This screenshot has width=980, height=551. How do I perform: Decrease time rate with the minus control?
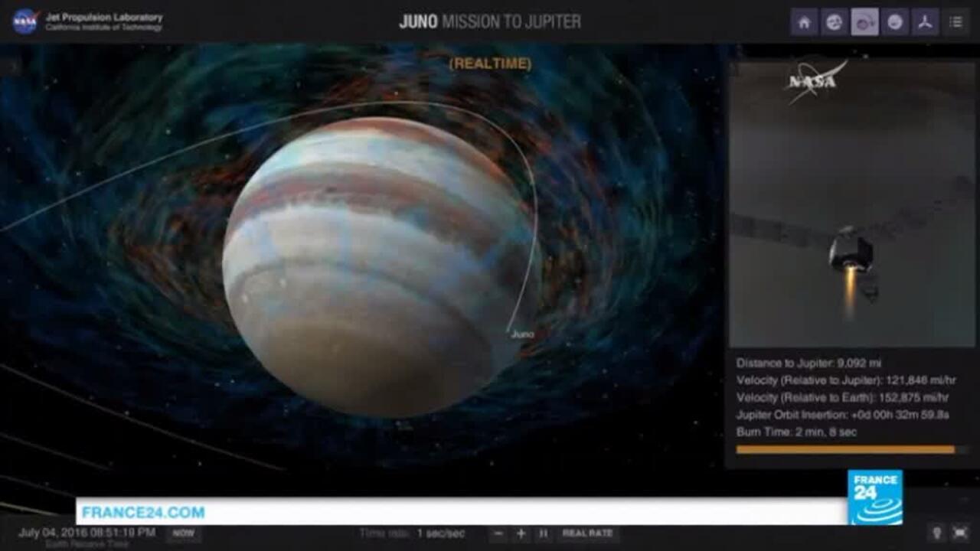(x=497, y=533)
